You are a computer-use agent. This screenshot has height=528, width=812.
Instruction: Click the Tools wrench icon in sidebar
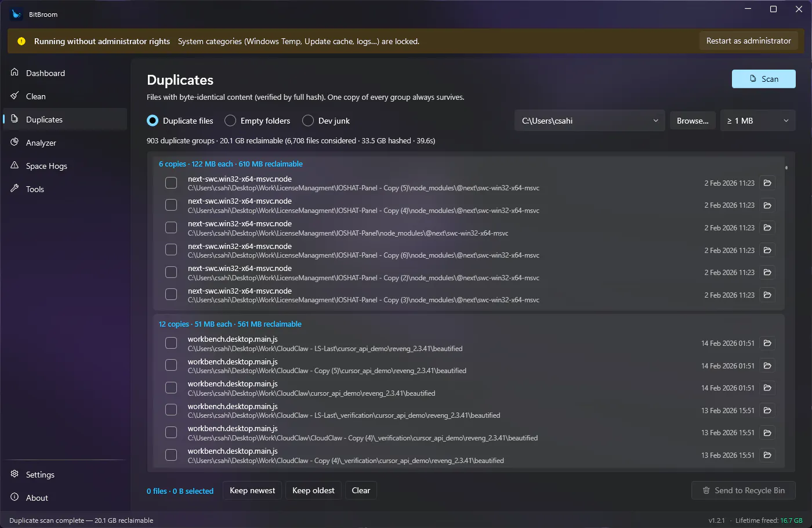(x=14, y=189)
